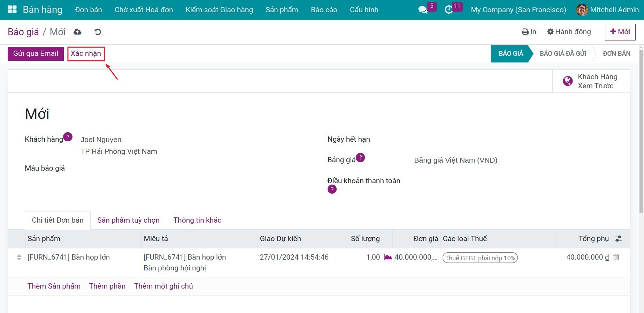Open the apps grid home menu
This screenshot has width=644, height=313.
(12, 9)
